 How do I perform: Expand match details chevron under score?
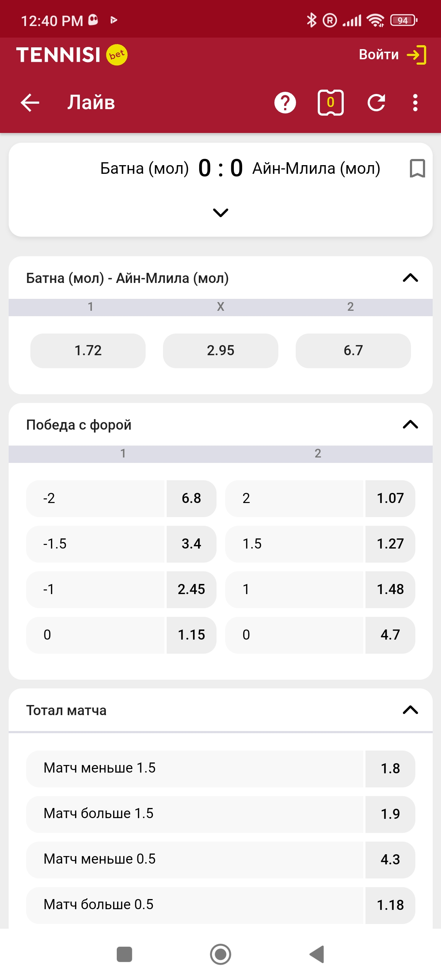pos(220,212)
